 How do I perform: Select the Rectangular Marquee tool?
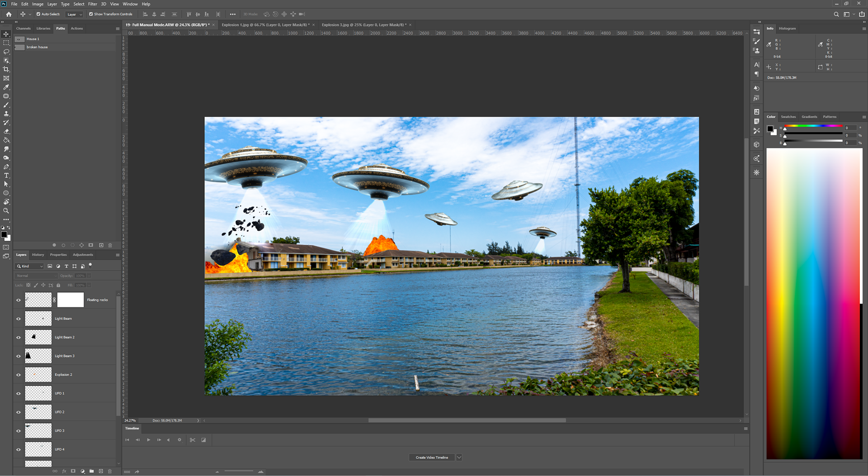pyautogui.click(x=6, y=43)
